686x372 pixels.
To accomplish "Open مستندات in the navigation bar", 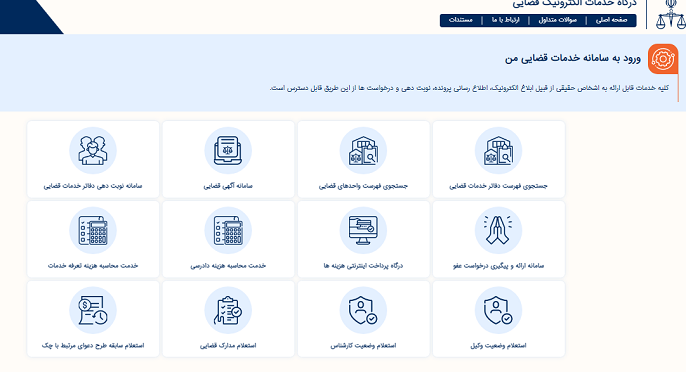I will (x=461, y=20).
